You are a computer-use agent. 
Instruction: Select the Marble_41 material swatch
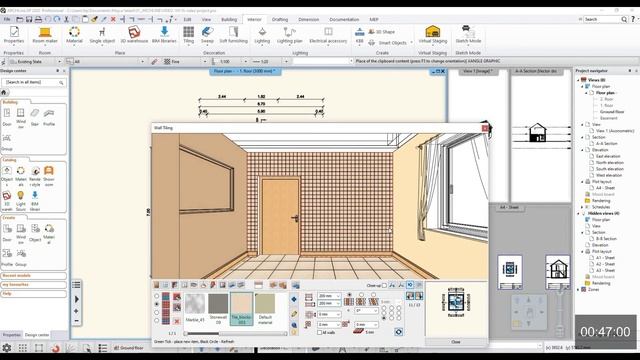(x=195, y=308)
